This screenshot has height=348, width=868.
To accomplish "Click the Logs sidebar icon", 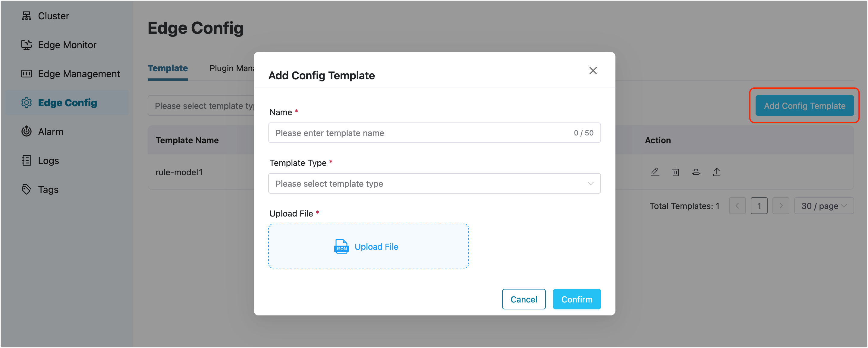I will (26, 160).
